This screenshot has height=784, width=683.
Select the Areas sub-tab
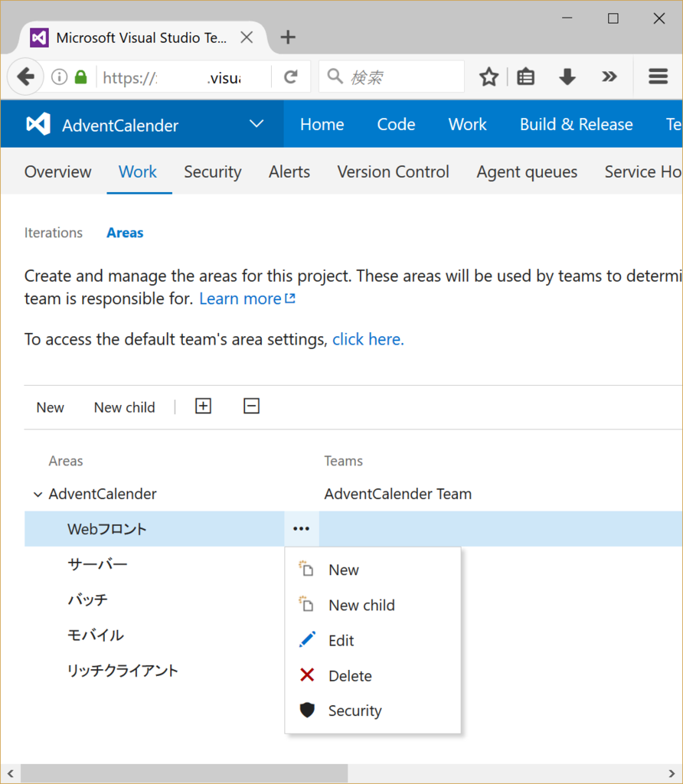pyautogui.click(x=125, y=233)
